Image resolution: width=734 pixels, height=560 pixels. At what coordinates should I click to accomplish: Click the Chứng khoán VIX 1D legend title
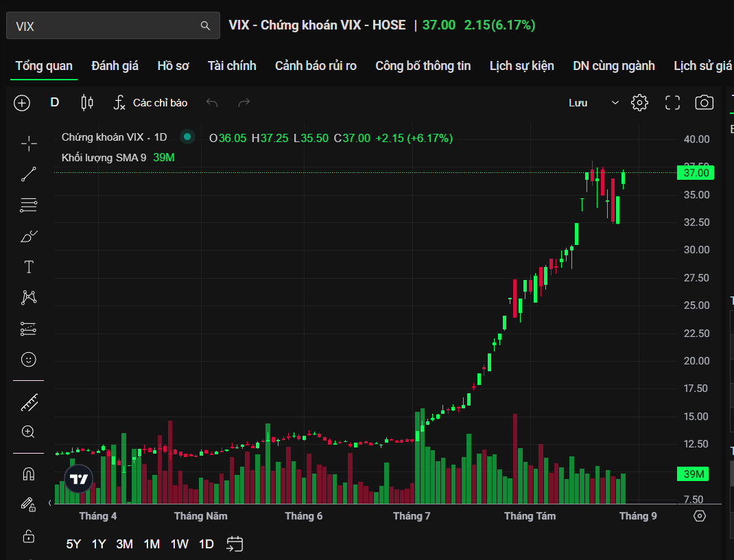point(115,137)
